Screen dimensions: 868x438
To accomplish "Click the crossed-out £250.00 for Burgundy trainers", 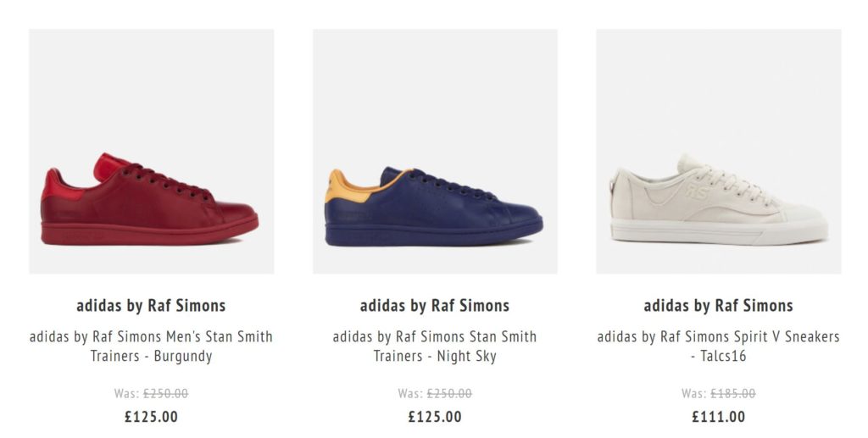I will point(164,393).
